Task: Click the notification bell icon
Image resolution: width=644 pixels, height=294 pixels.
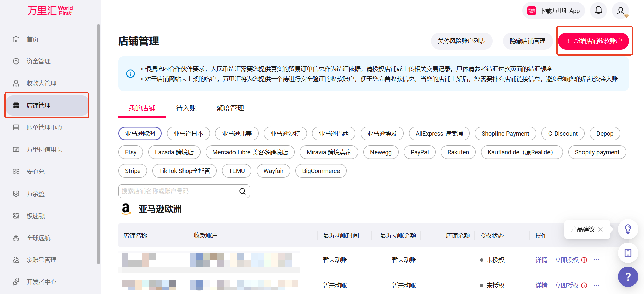Action: (598, 11)
